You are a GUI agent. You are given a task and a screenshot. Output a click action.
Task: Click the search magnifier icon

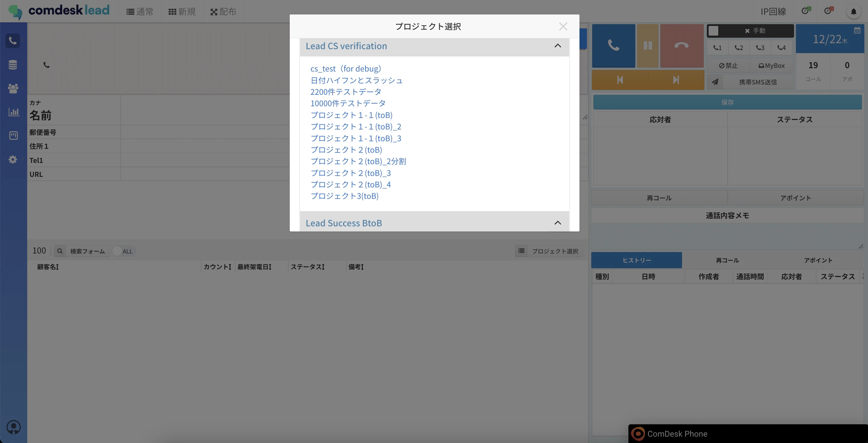[x=60, y=251]
